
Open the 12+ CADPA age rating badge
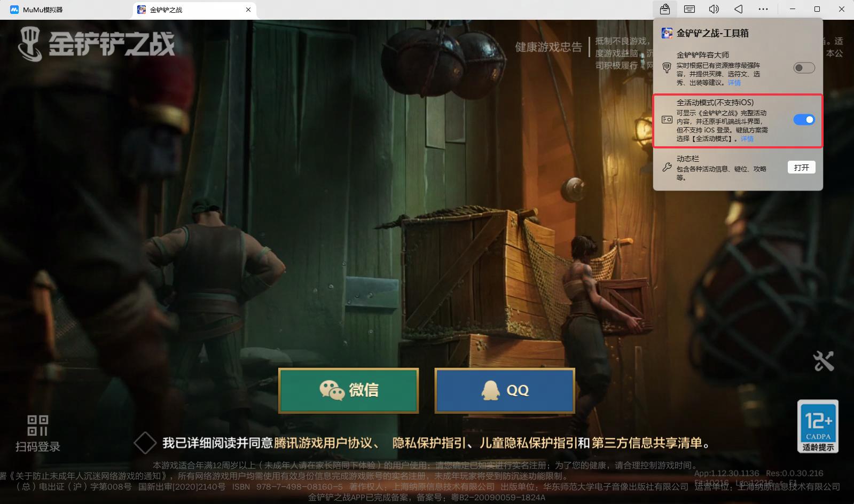click(818, 426)
